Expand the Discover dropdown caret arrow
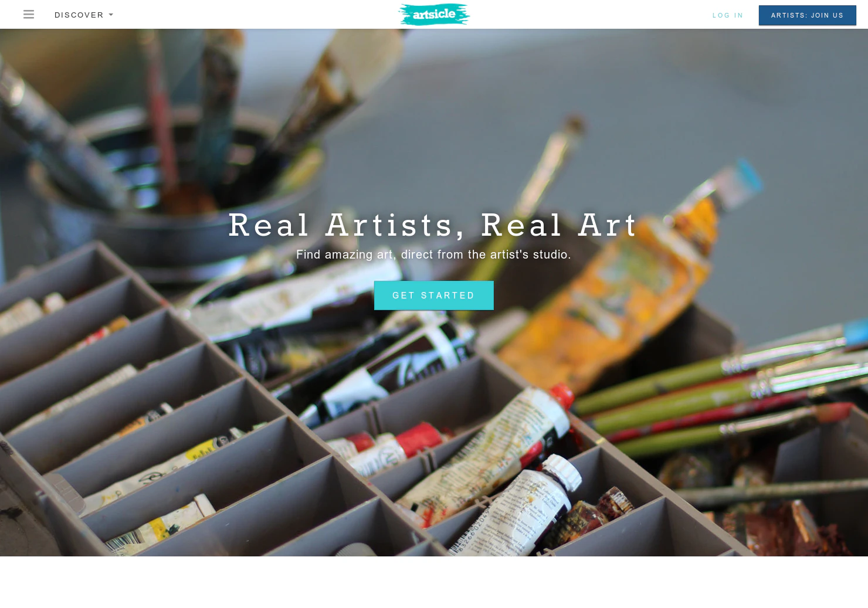The height and width of the screenshot is (608, 868). click(x=111, y=15)
